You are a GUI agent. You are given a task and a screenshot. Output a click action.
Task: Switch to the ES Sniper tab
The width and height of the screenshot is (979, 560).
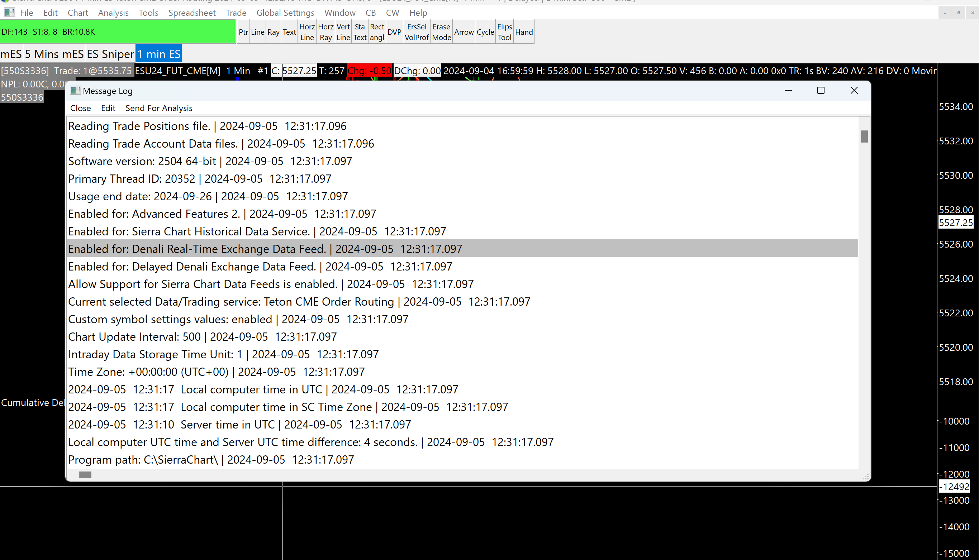[110, 54]
